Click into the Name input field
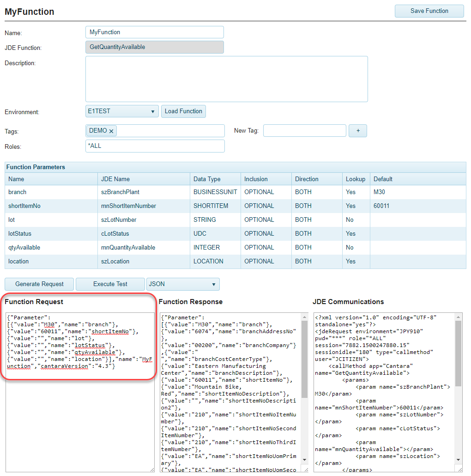 pos(154,32)
